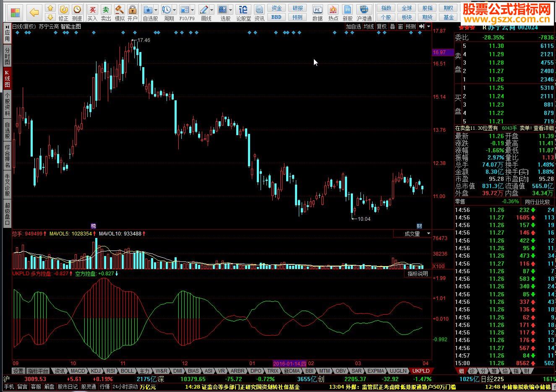The image size is (556, 392).
Task: Click the yellow back arrow icon
Action: (x=34, y=13)
